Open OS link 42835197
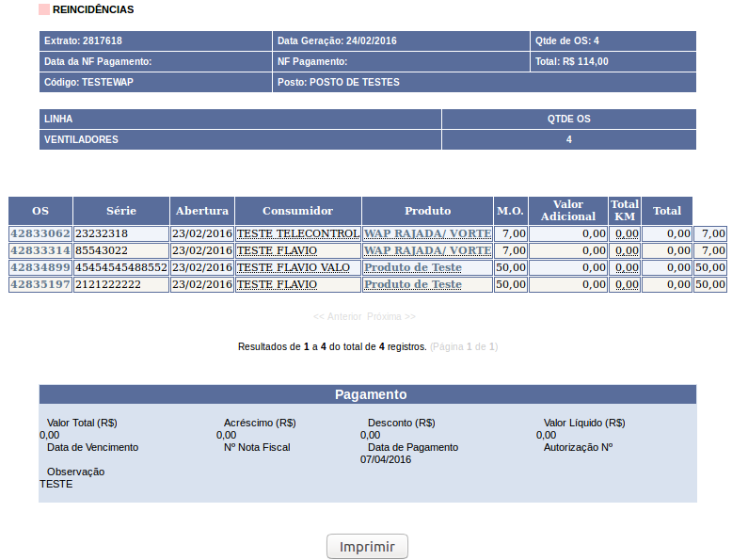The height and width of the screenshot is (560, 732). [40, 284]
